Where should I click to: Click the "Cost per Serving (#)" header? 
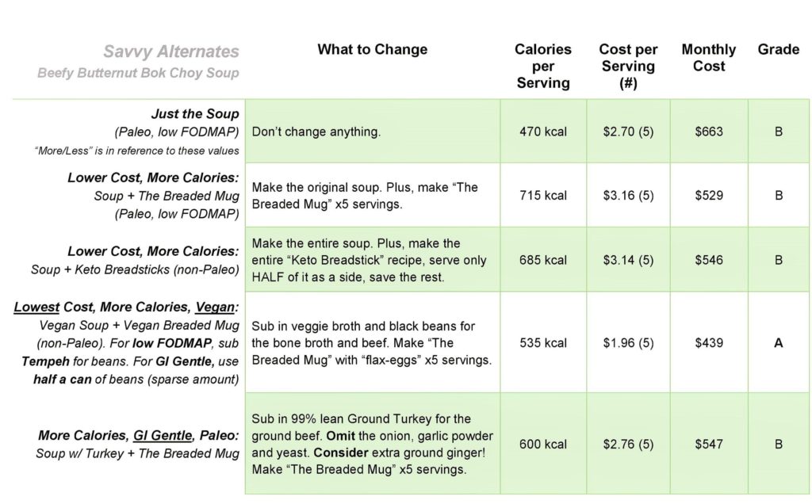tap(628, 66)
